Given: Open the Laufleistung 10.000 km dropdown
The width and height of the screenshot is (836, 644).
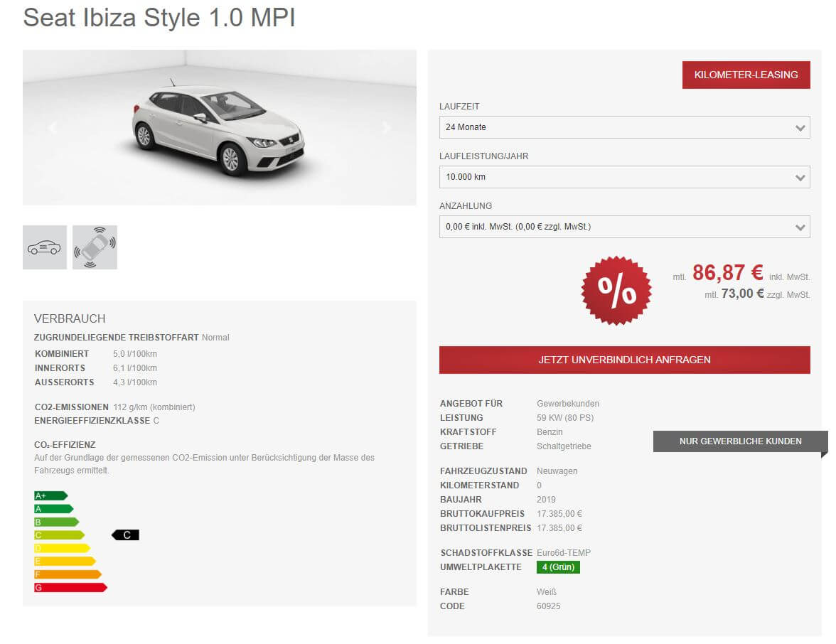Looking at the screenshot, I should click(x=624, y=177).
